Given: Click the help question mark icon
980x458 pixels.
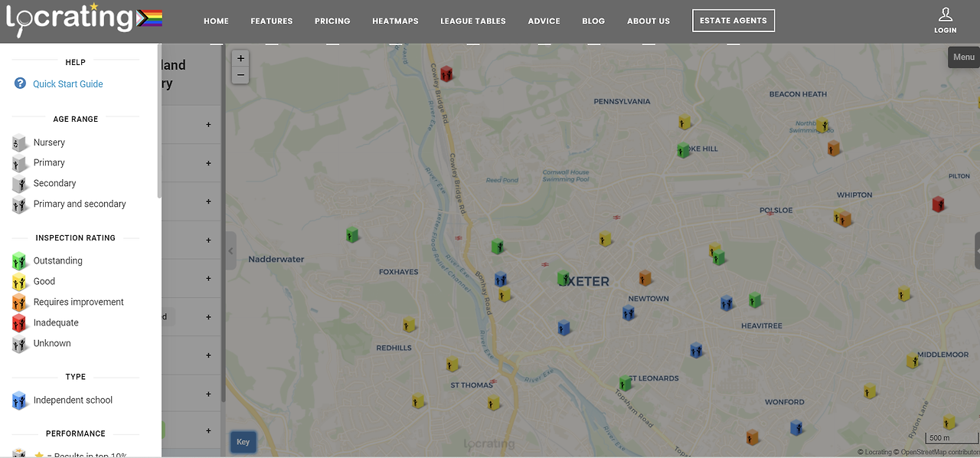Looking at the screenshot, I should (20, 83).
